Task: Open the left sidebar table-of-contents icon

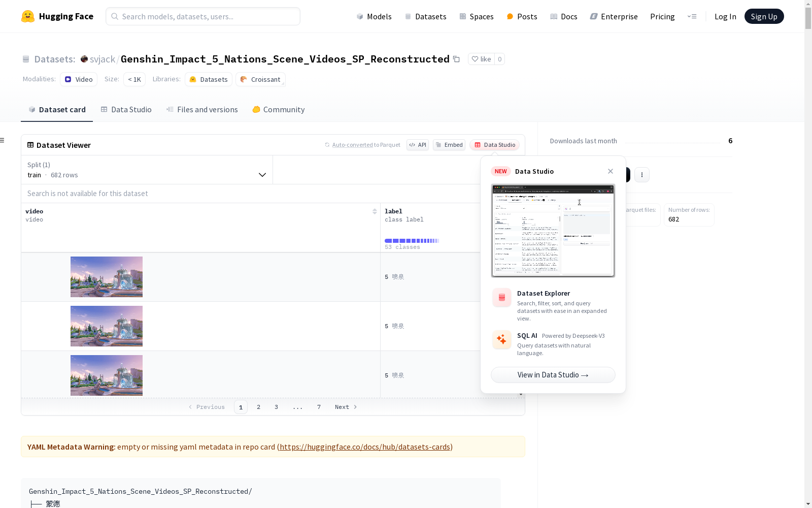Action: click(3, 140)
